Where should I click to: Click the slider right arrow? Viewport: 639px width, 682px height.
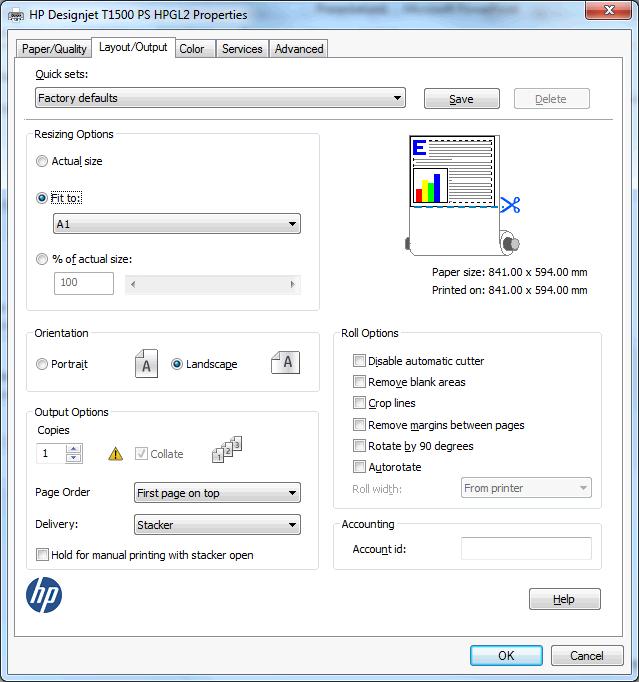pyautogui.click(x=292, y=284)
